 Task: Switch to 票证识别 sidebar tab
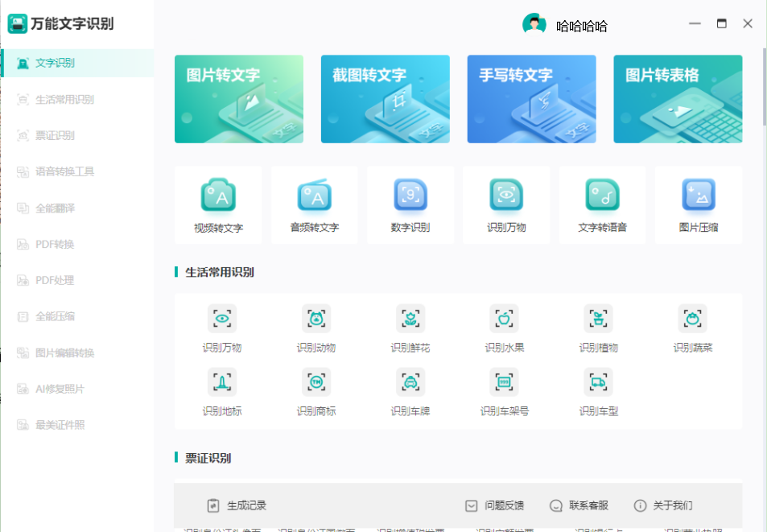click(77, 135)
